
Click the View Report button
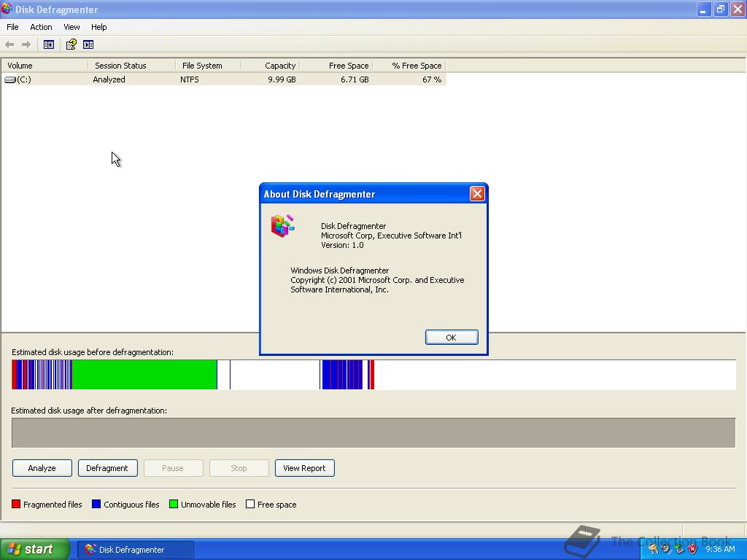[x=304, y=468]
